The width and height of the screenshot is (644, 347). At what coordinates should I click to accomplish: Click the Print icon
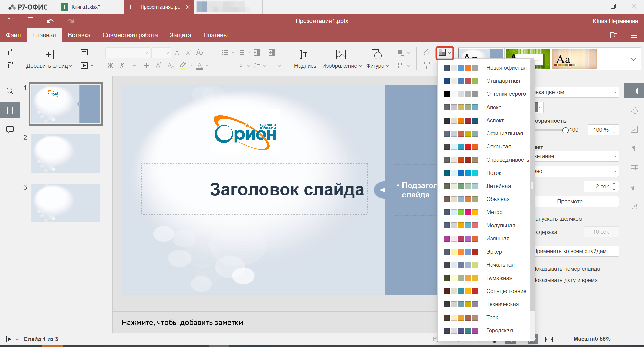[x=30, y=21]
